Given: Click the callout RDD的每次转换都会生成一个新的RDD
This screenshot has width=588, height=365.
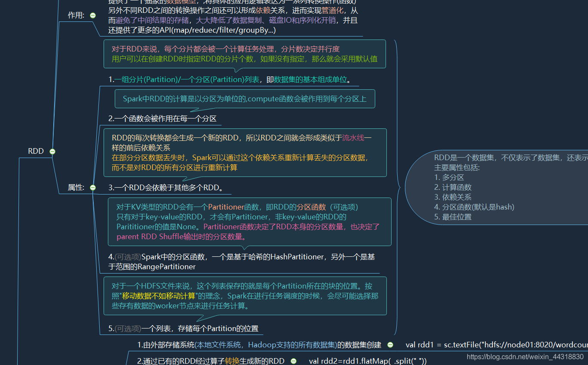Looking at the screenshot, I should (x=245, y=152).
